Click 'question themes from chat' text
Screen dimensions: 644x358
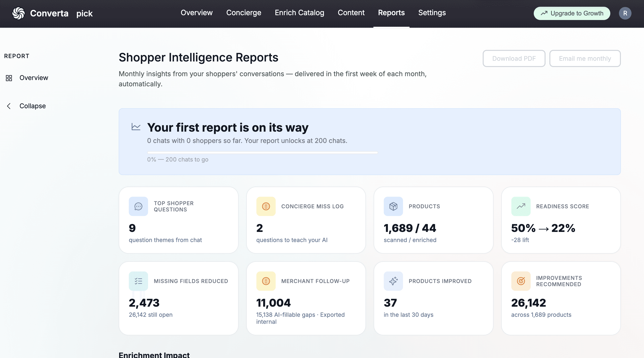[165, 240]
